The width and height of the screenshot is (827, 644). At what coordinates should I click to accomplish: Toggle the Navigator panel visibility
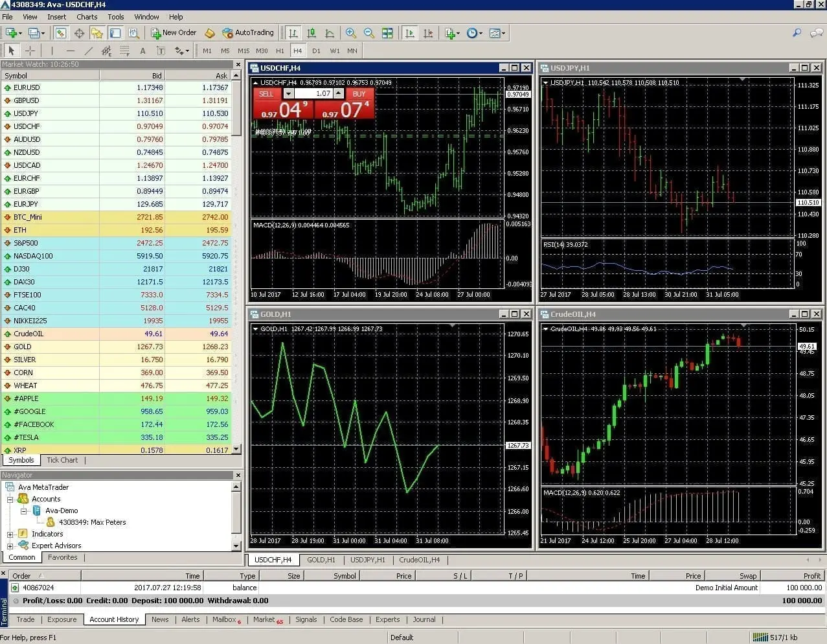(97, 33)
